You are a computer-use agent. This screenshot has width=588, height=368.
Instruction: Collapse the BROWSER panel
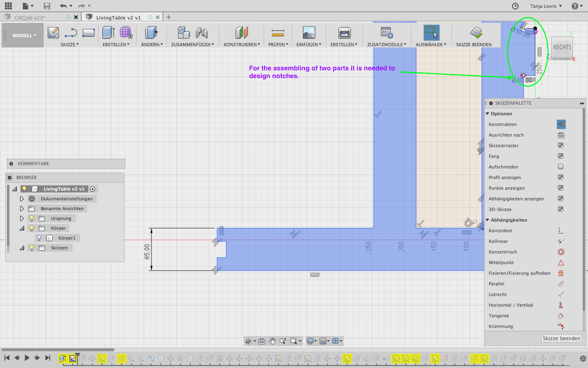pyautogui.click(x=10, y=177)
